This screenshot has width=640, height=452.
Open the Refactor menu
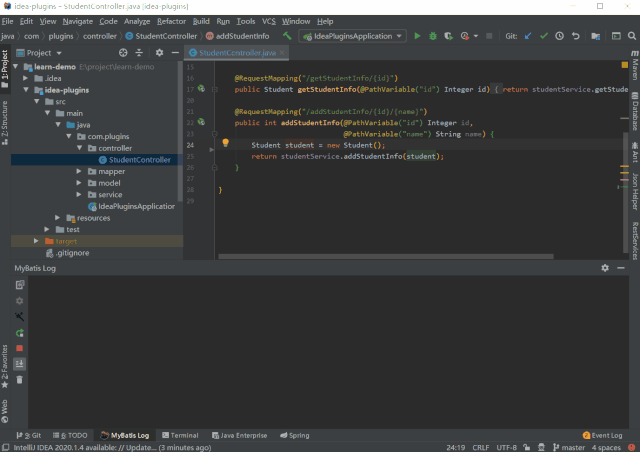tap(171, 21)
